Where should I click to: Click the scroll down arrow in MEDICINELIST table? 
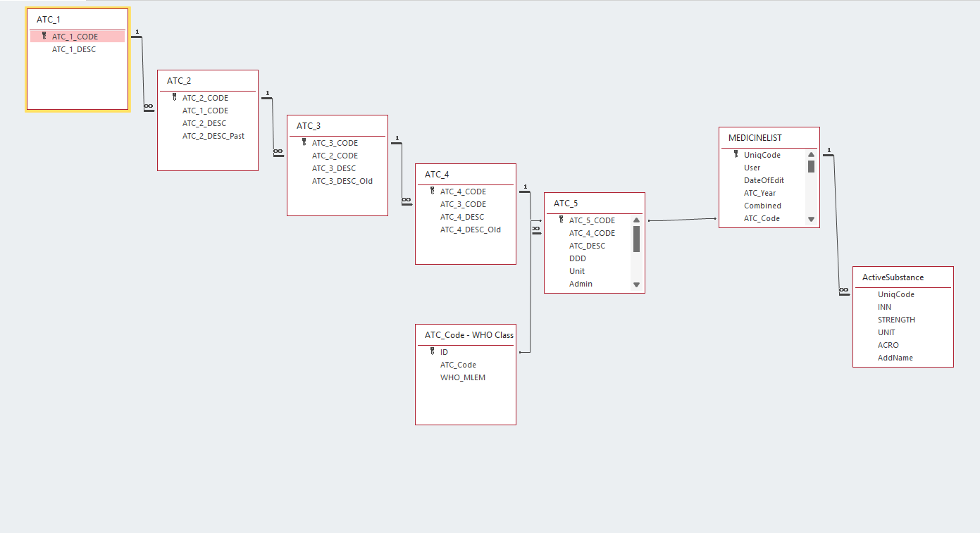(x=811, y=219)
